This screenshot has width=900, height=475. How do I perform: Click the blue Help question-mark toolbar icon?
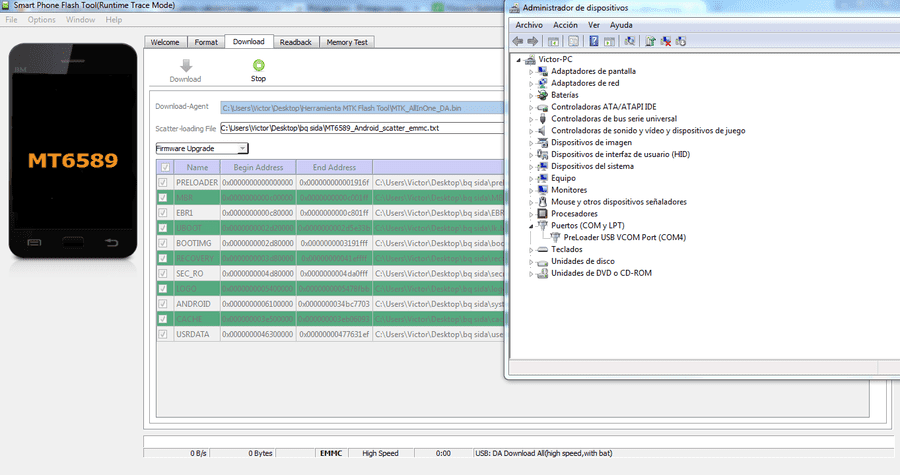pyautogui.click(x=594, y=41)
